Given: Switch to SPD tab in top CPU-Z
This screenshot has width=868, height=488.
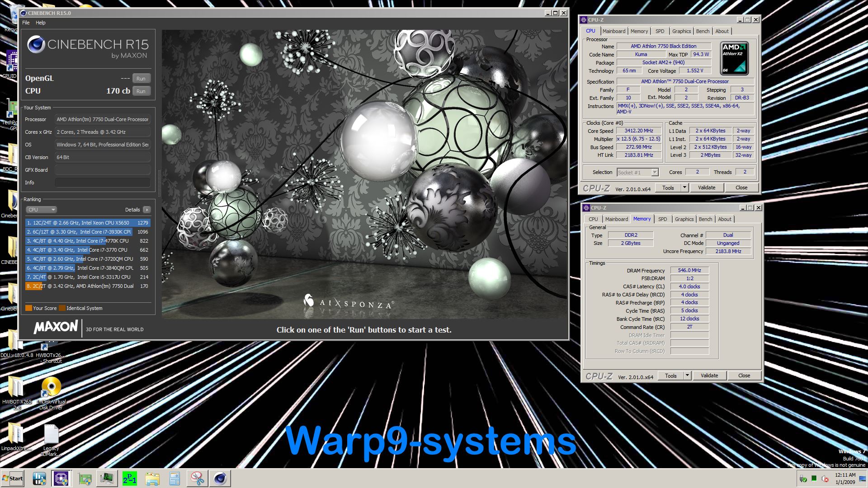Looking at the screenshot, I should pyautogui.click(x=660, y=31).
